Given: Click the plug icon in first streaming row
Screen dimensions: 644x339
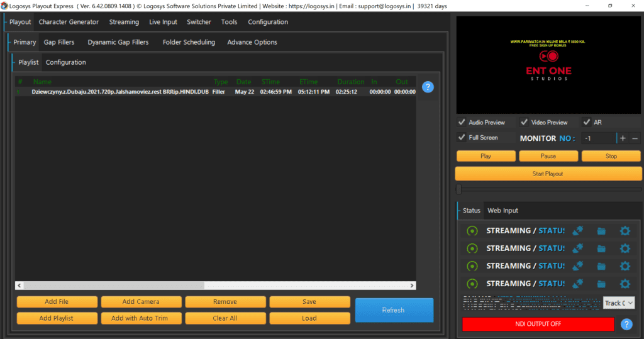Looking at the screenshot, I should click(x=577, y=231).
